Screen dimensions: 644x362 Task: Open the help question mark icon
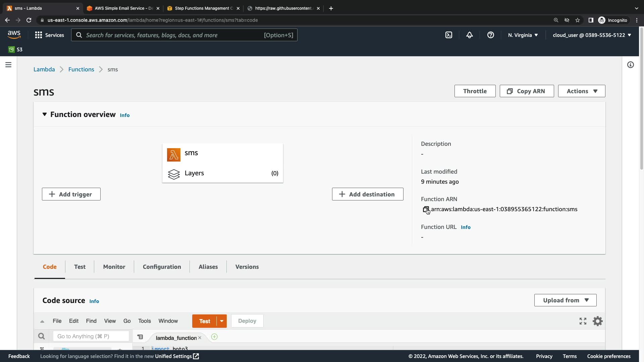coord(490,35)
